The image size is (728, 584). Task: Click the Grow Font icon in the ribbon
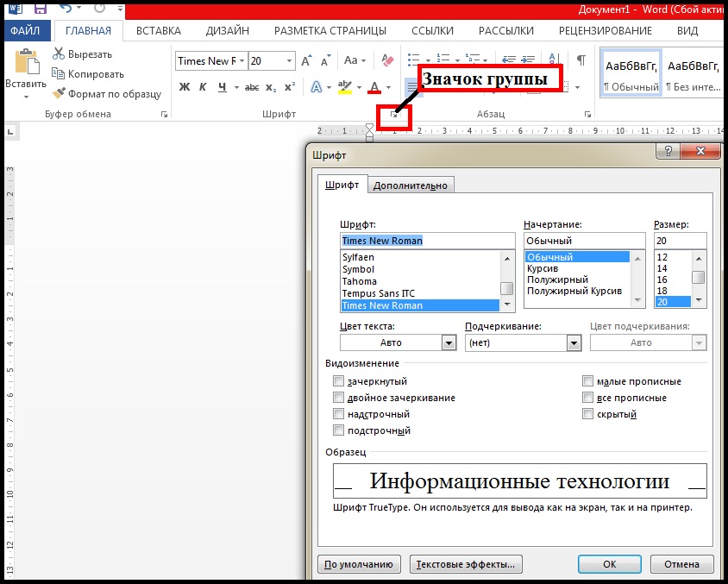tap(306, 60)
